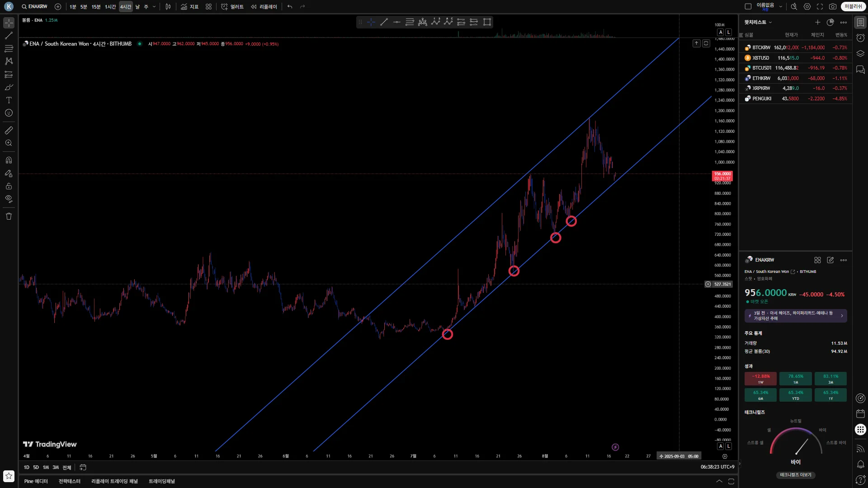Toggle lock all drawing tools

click(9, 186)
